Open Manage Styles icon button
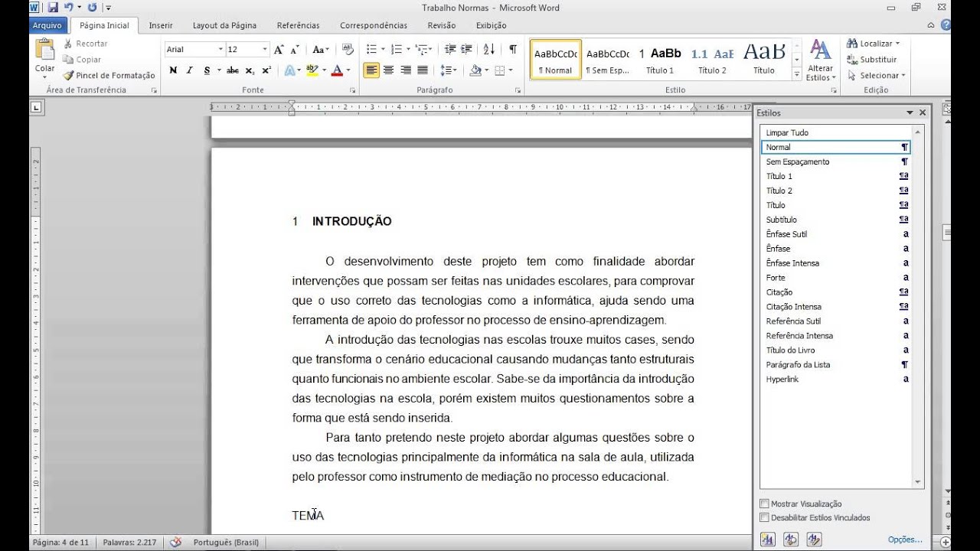980x551 pixels. point(814,540)
